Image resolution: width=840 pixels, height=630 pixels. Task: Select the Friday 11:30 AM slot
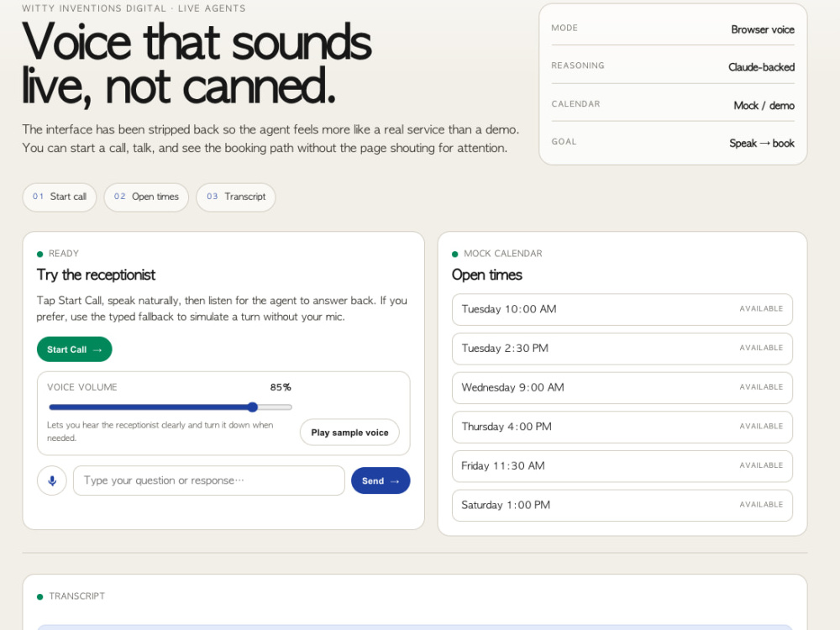pyautogui.click(x=622, y=465)
